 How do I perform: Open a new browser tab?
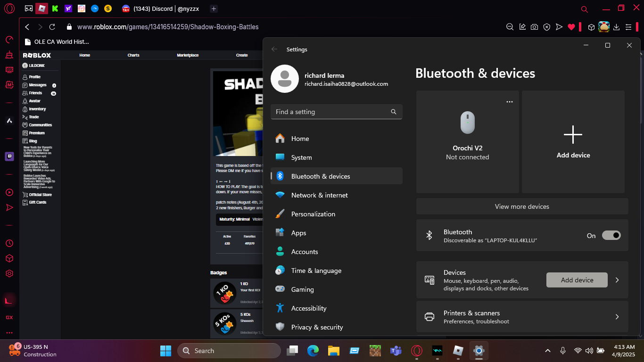(x=214, y=8)
